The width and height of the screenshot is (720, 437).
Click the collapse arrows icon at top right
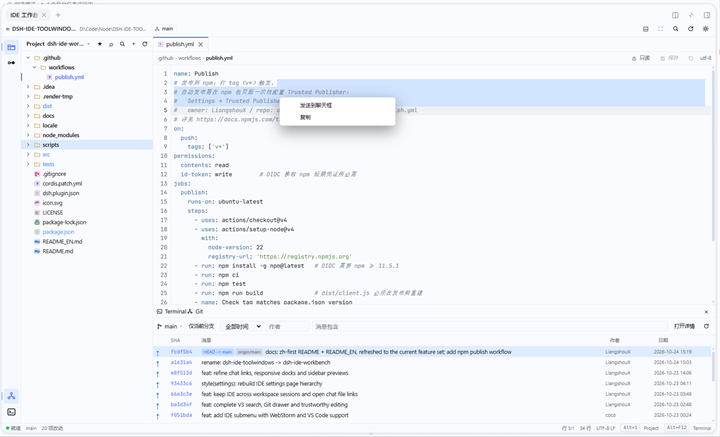pyautogui.click(x=691, y=15)
